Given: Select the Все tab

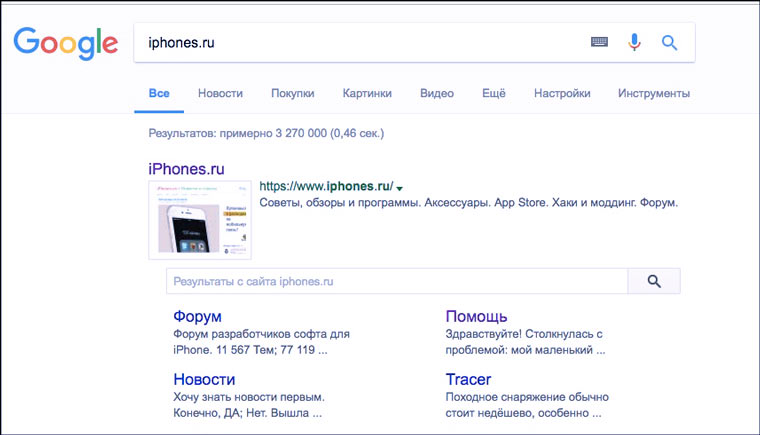Looking at the screenshot, I should (x=159, y=93).
